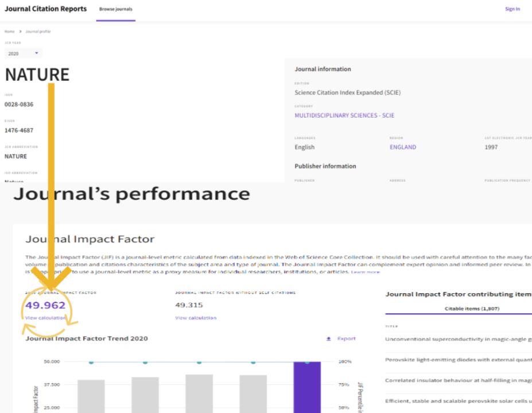The image size is (532, 413).
Task: Open the Unconventional superconductivity article
Action: 458,339
